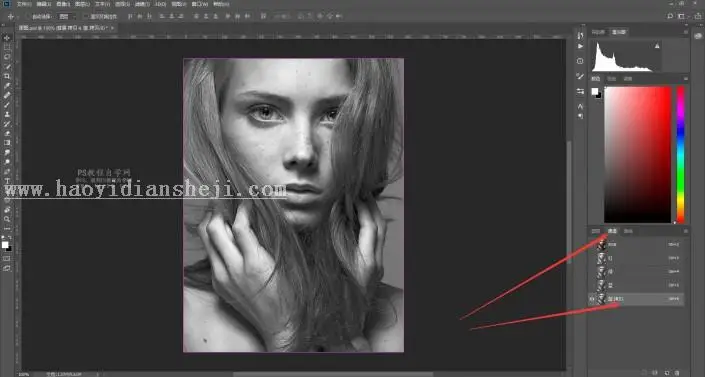Open the workspace switcher dropdown
The image size is (705, 377).
(x=682, y=16)
